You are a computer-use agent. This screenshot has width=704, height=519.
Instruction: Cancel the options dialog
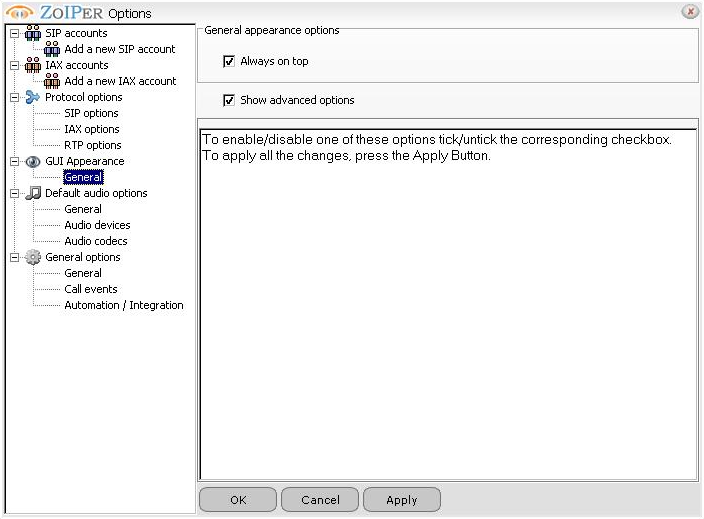pos(320,500)
